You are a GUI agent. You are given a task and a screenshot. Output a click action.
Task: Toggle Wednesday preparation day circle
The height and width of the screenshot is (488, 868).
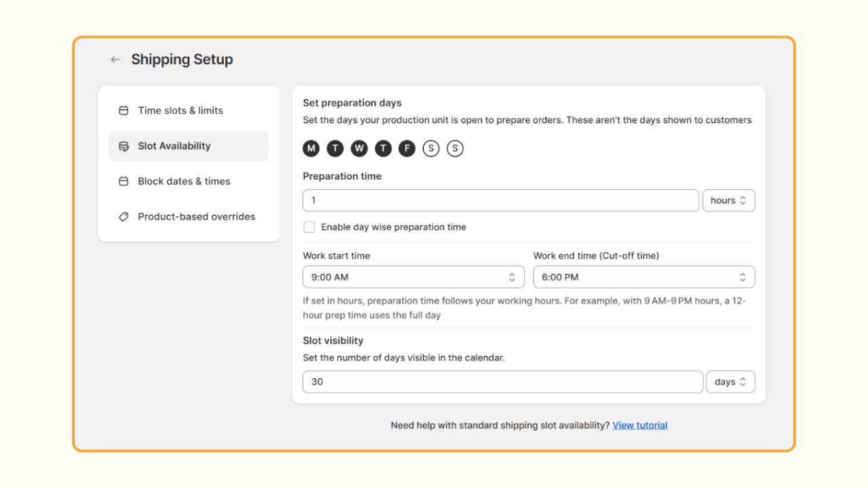click(359, 148)
